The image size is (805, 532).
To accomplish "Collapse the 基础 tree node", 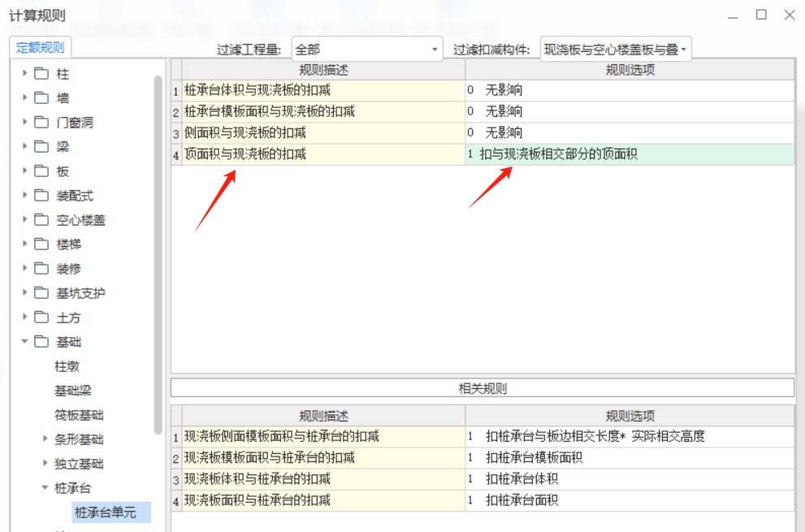I will (24, 341).
